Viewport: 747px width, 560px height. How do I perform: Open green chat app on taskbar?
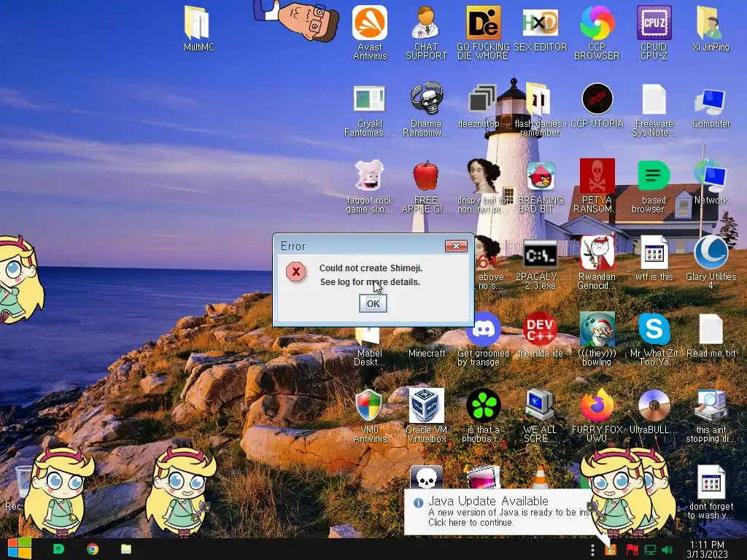[x=58, y=549]
